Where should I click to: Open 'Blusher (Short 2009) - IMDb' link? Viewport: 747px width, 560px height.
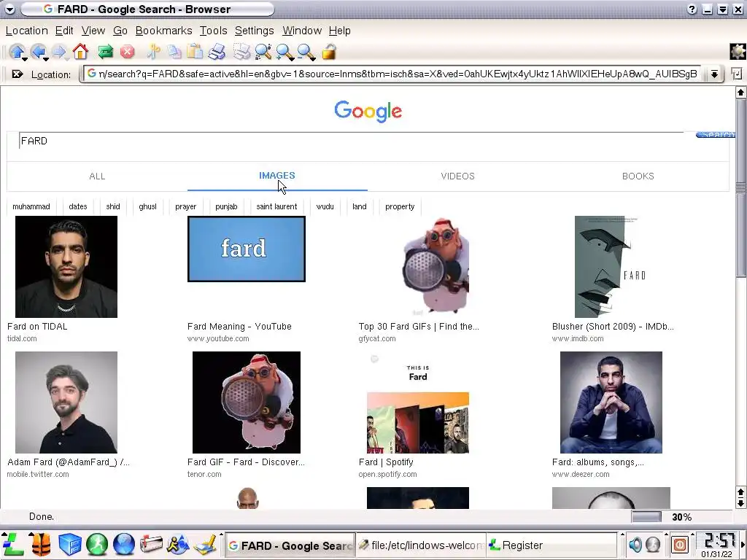tap(613, 327)
